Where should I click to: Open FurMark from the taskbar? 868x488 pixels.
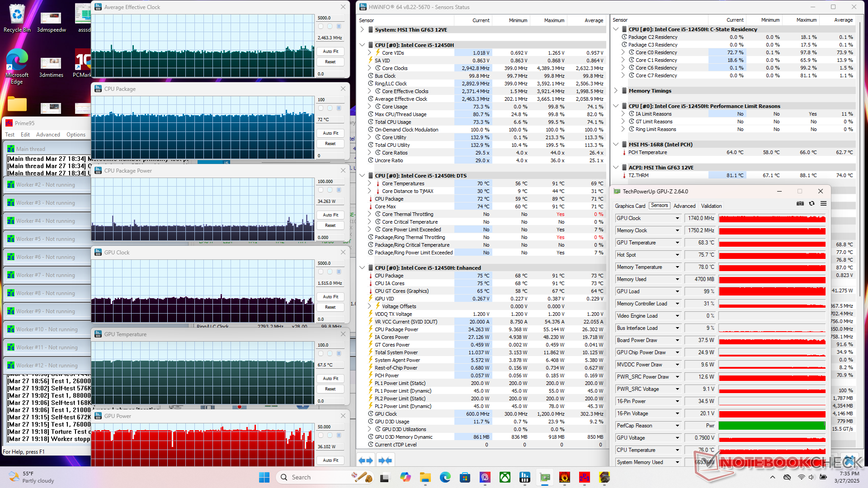(565, 477)
